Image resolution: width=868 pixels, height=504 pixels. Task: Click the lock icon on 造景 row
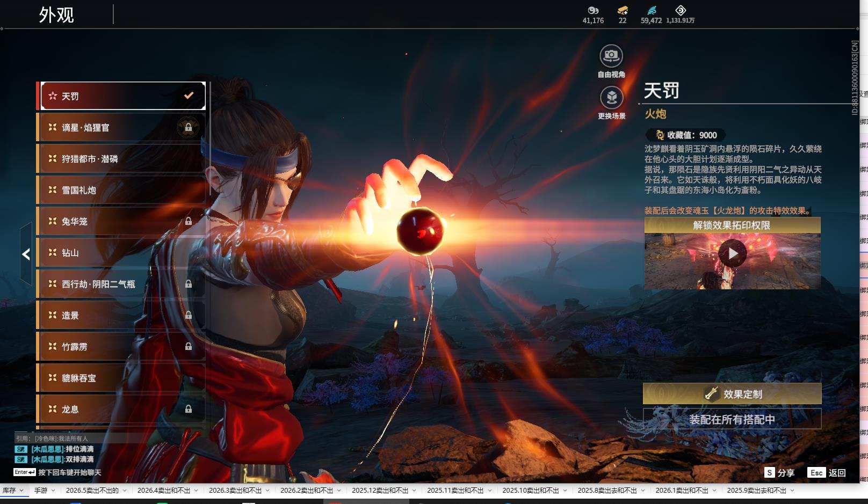coord(189,315)
